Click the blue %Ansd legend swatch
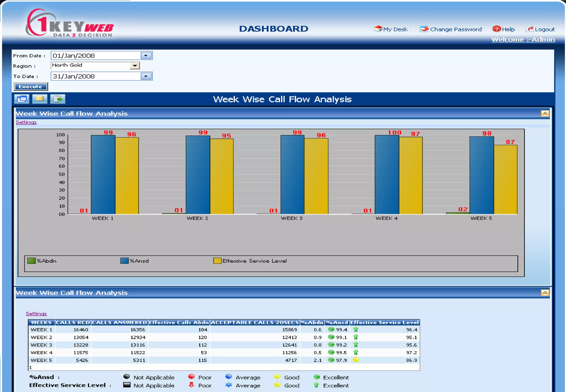The image size is (566, 392). (x=124, y=261)
